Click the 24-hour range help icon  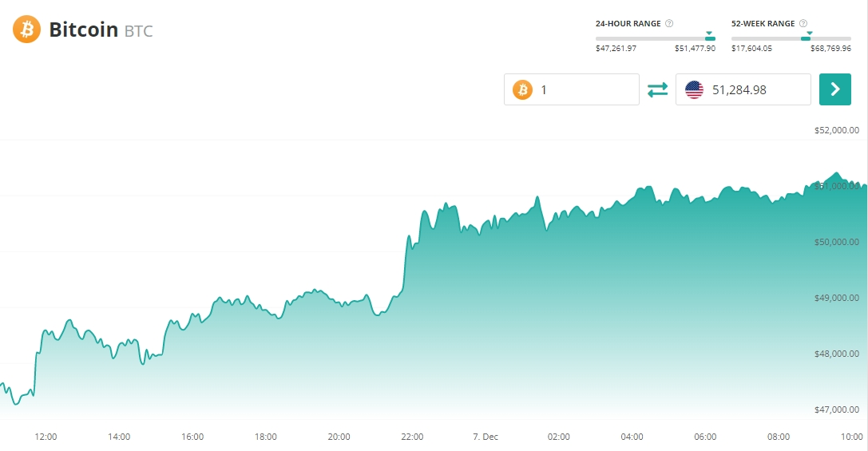[x=669, y=23]
